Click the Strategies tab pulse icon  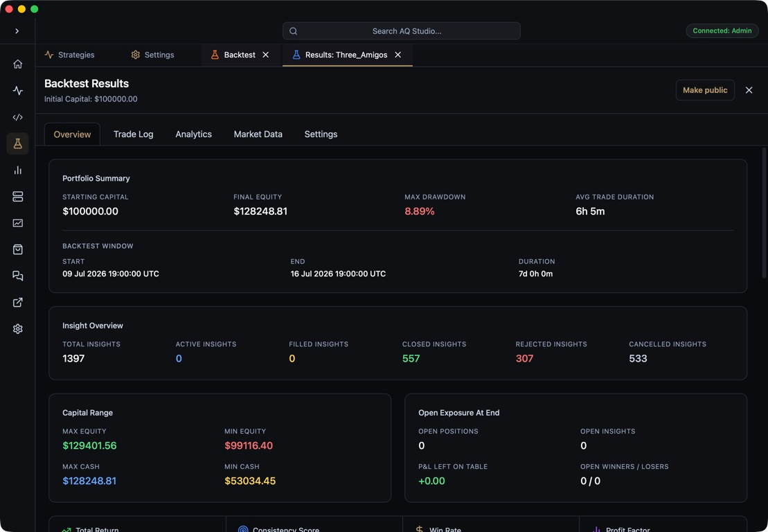49,55
